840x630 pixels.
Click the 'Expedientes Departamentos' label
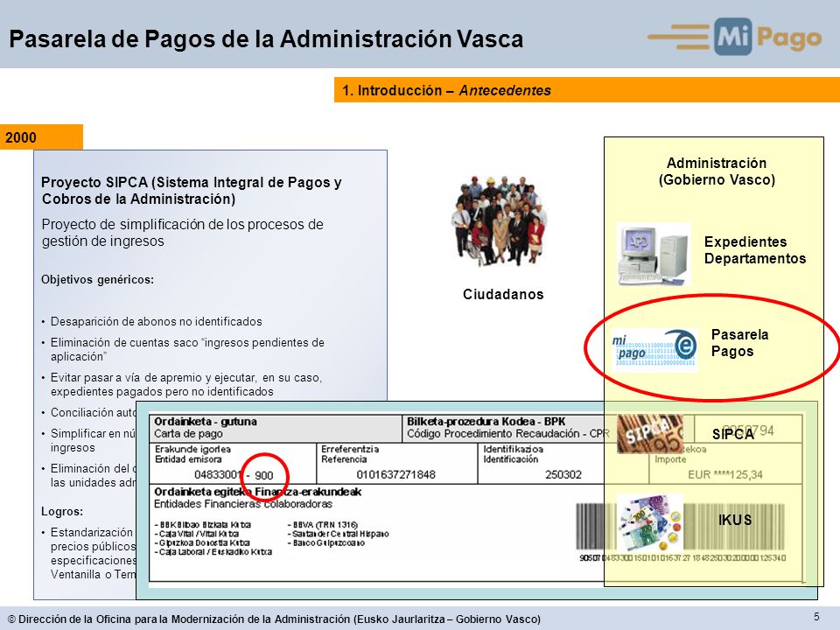(x=755, y=250)
